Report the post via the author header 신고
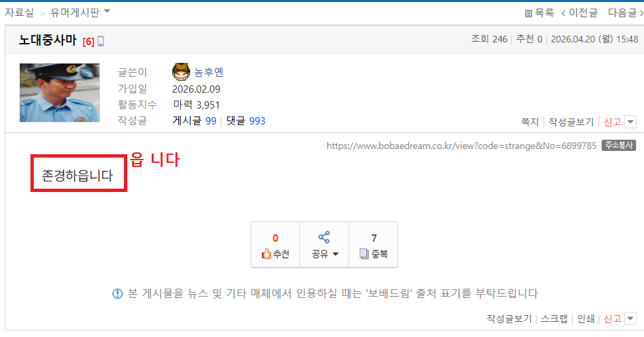644x337 pixels. pos(612,122)
